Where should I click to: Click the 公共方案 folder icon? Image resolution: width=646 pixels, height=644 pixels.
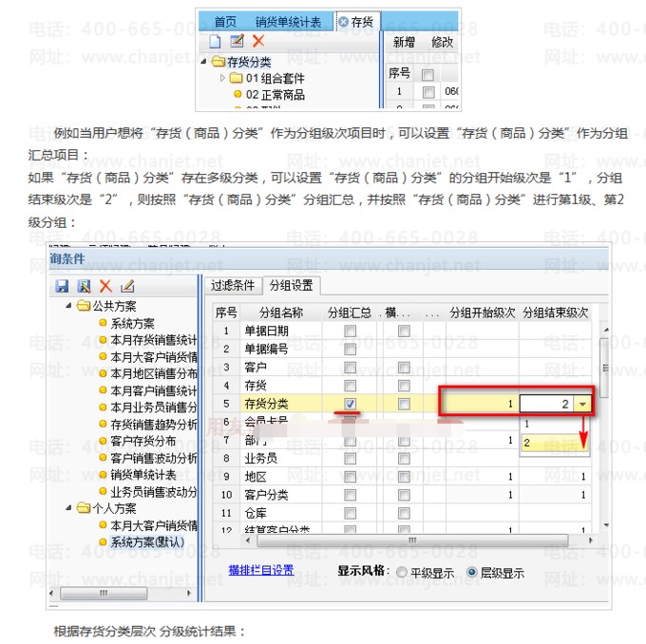(x=84, y=306)
